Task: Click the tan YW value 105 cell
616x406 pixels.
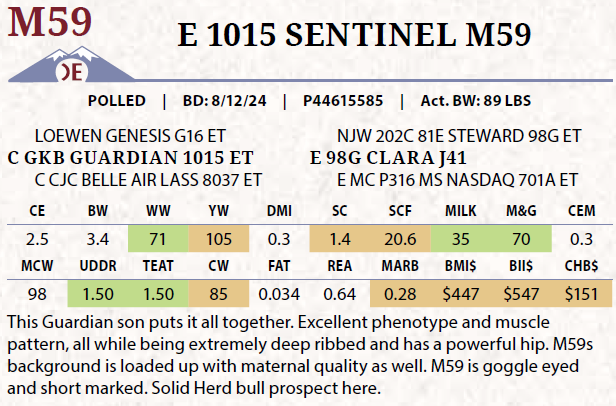Action: tap(219, 240)
